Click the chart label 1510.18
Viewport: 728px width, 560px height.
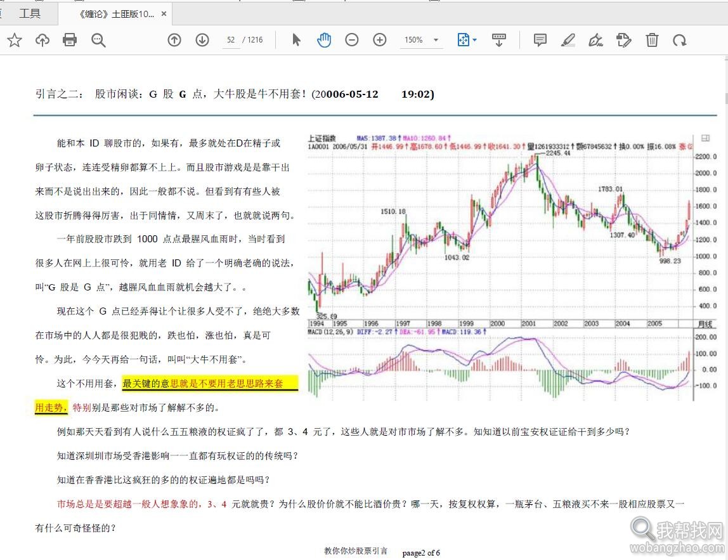(393, 211)
